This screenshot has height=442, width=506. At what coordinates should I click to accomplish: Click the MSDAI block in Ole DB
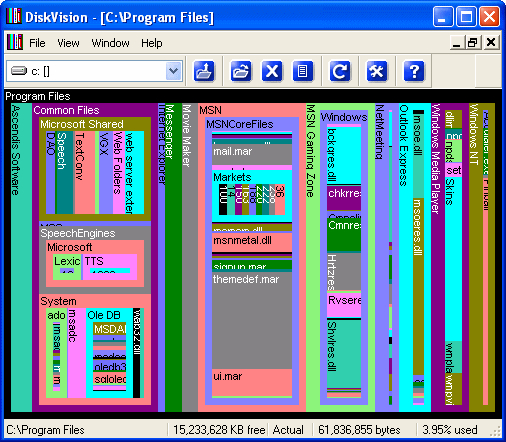[110, 329]
